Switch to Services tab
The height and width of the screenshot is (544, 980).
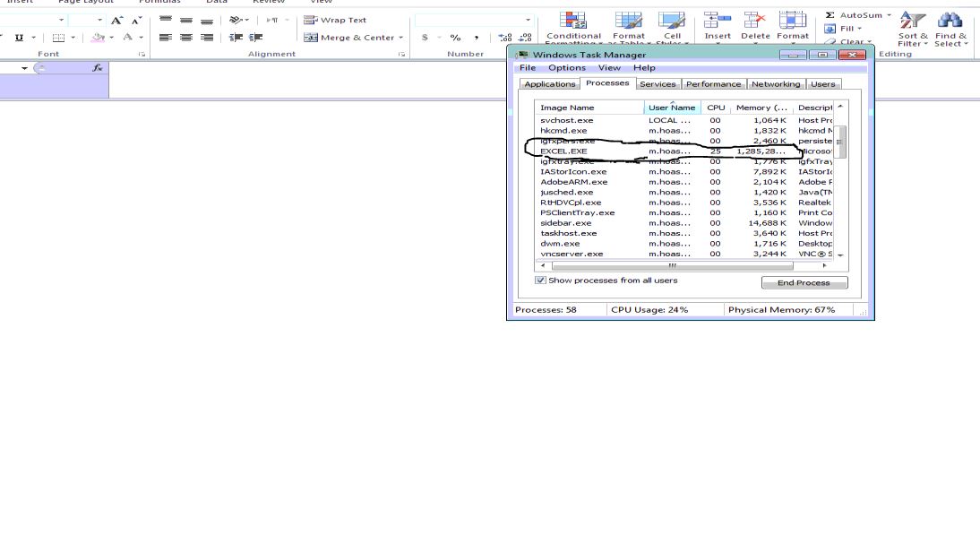(658, 83)
